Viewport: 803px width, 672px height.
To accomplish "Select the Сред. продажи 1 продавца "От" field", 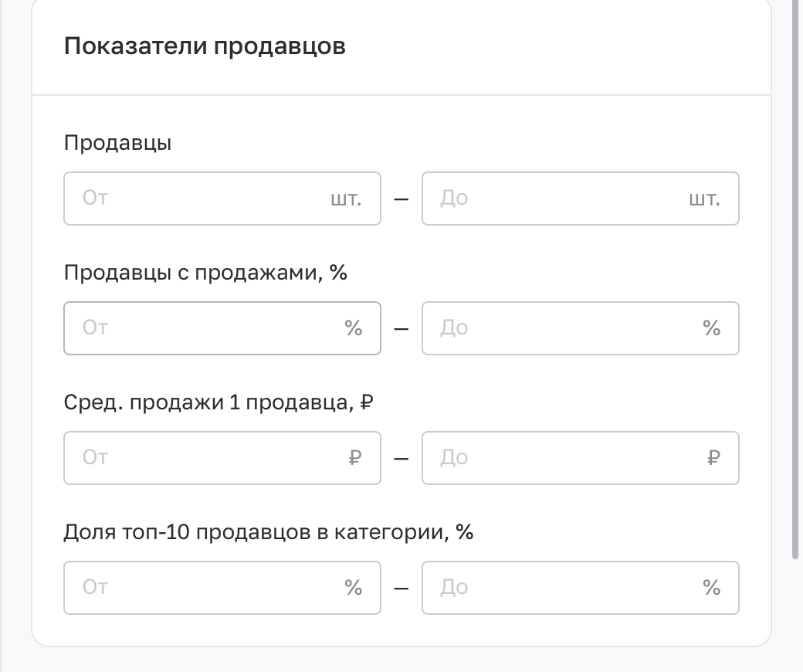I will (222, 458).
